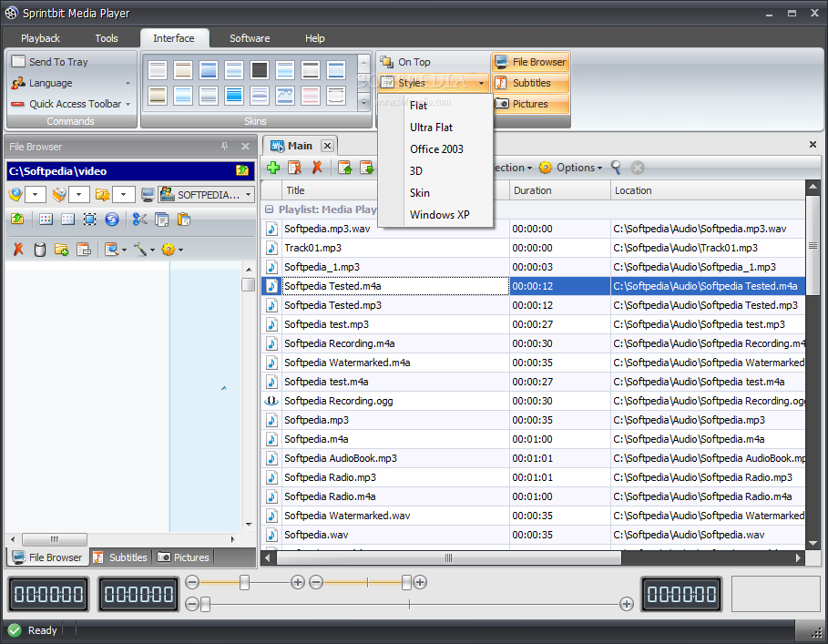This screenshot has height=644, width=828.
Task: Copy files with the copy icon
Action: click(x=161, y=219)
